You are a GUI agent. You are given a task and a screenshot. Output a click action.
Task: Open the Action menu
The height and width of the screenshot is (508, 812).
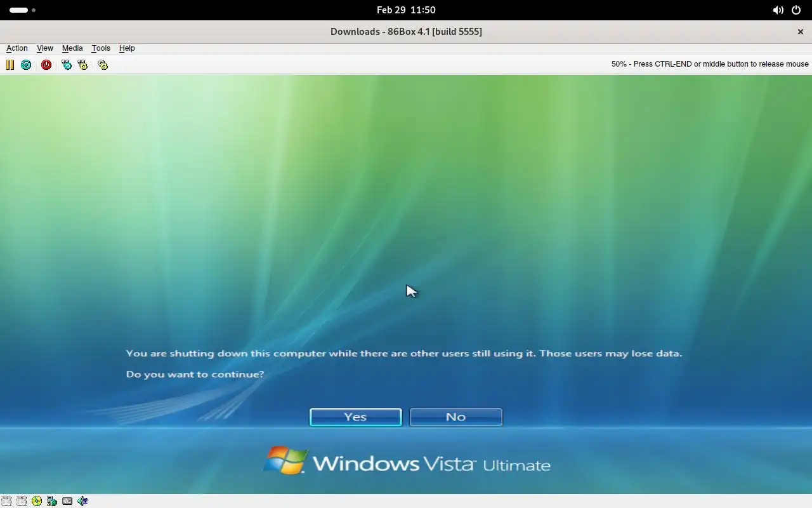[x=17, y=48]
